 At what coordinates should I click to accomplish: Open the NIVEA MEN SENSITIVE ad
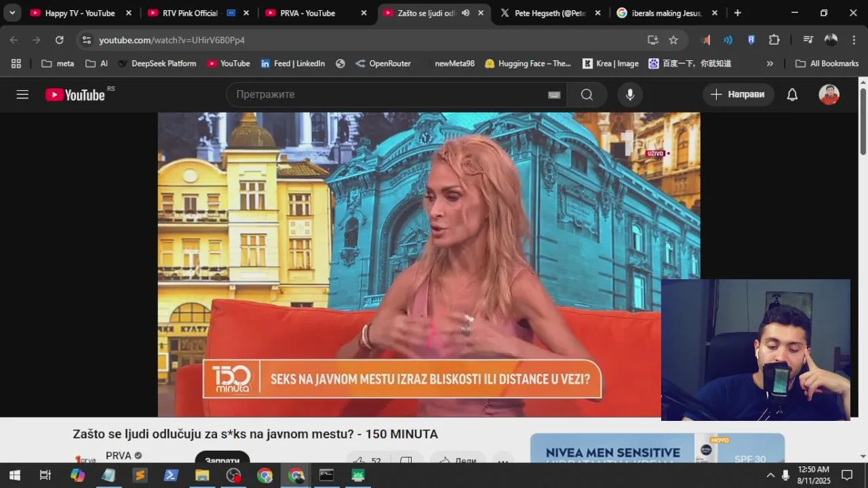[x=657, y=448]
